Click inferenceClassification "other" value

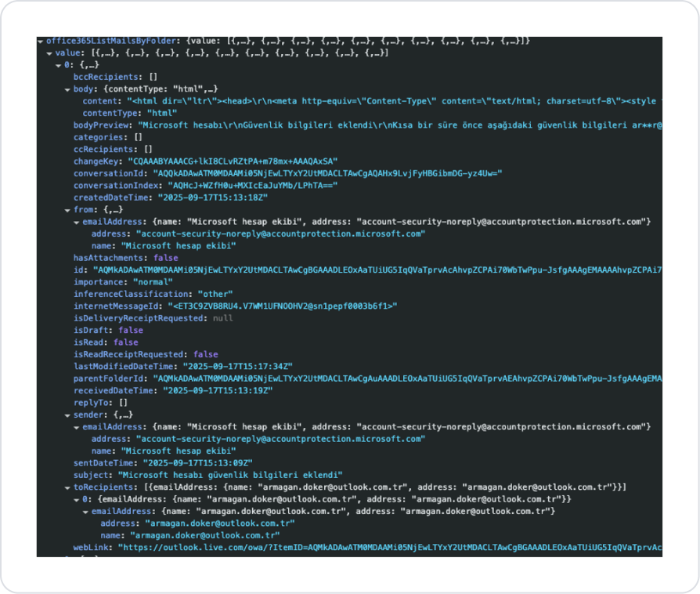click(x=215, y=294)
